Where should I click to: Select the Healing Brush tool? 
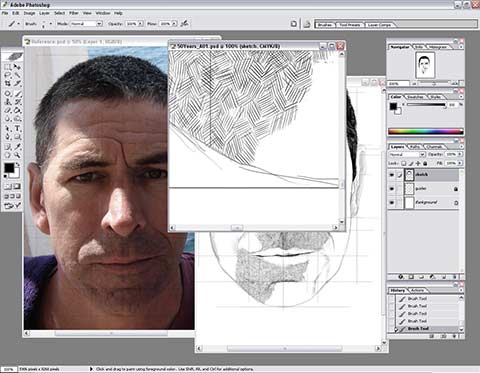point(8,94)
